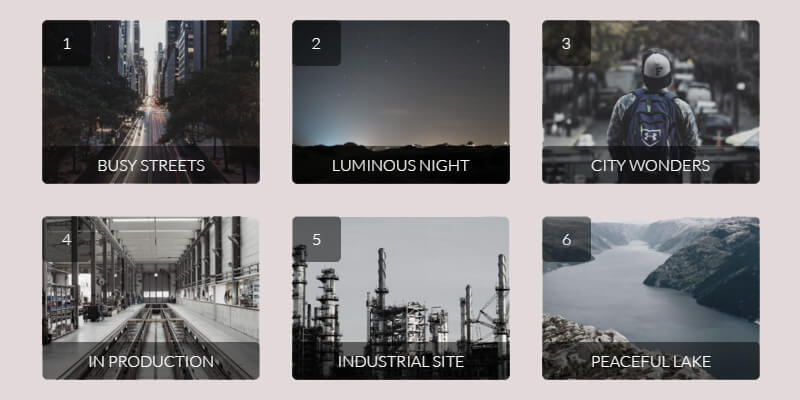Open the Luminous Night caption link
Image resolution: width=800 pixels, height=400 pixels.
pyautogui.click(x=401, y=165)
